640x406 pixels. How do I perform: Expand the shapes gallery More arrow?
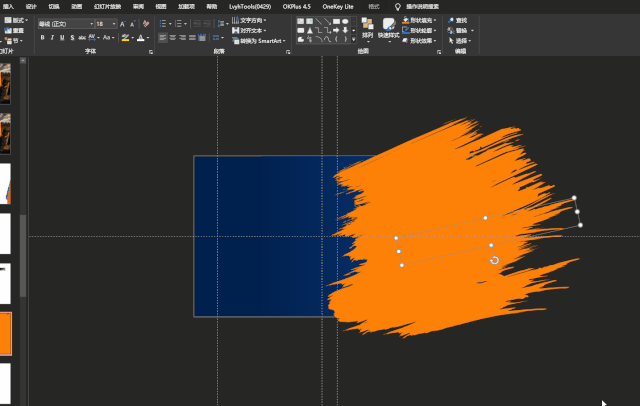click(x=353, y=40)
